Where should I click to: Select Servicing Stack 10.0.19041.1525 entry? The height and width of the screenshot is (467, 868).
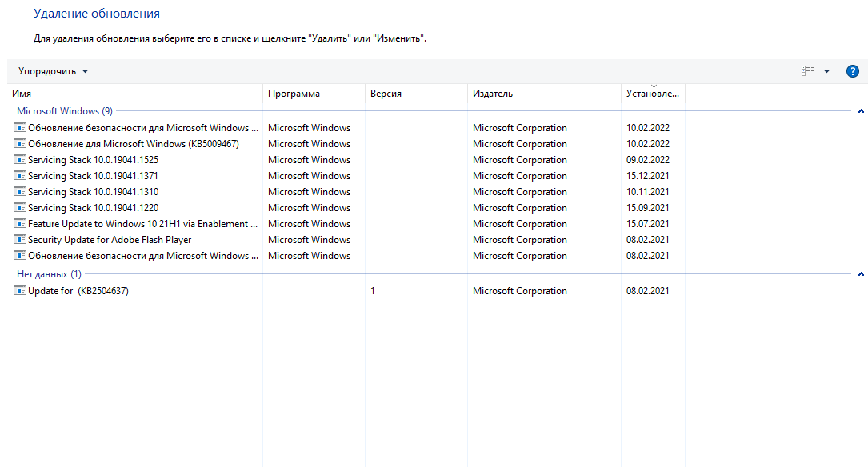click(93, 160)
